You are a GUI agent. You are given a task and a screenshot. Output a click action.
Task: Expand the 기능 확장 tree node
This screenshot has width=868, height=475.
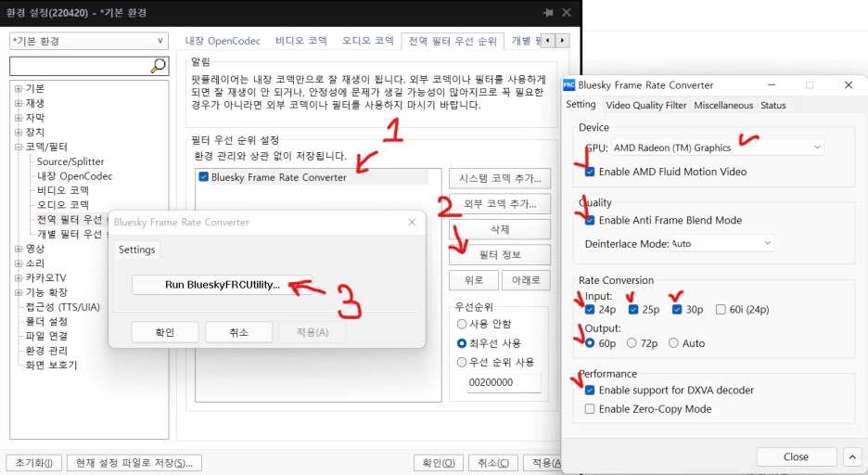click(x=19, y=292)
